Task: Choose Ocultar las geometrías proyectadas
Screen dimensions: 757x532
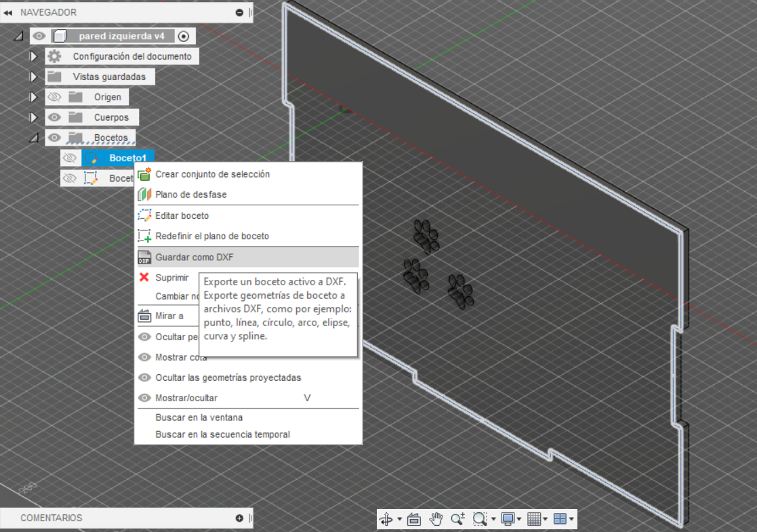Action: [x=248, y=377]
